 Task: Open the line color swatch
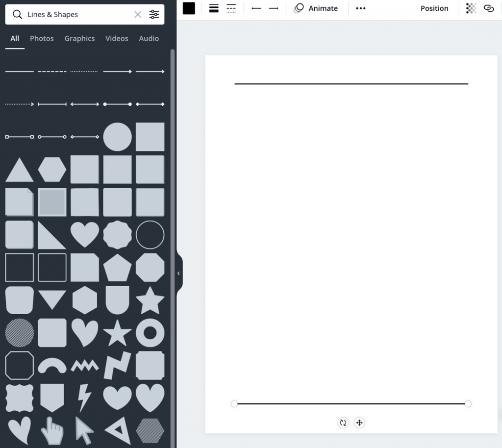coord(189,8)
